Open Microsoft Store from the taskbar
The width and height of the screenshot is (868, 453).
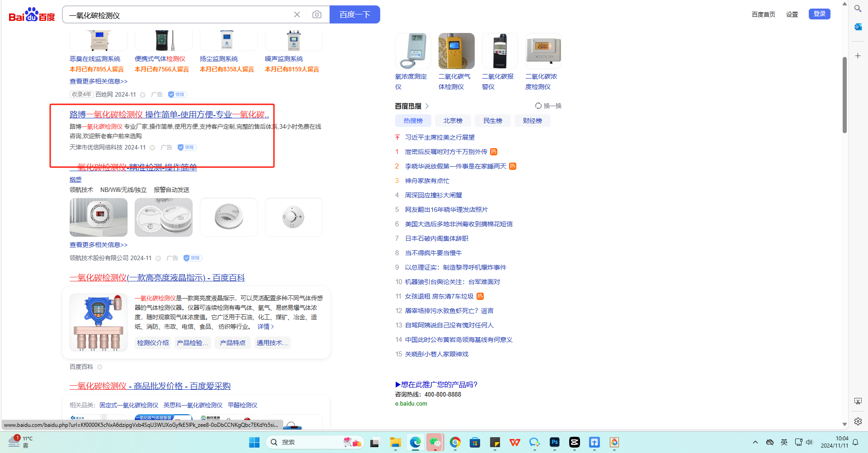pos(475,442)
